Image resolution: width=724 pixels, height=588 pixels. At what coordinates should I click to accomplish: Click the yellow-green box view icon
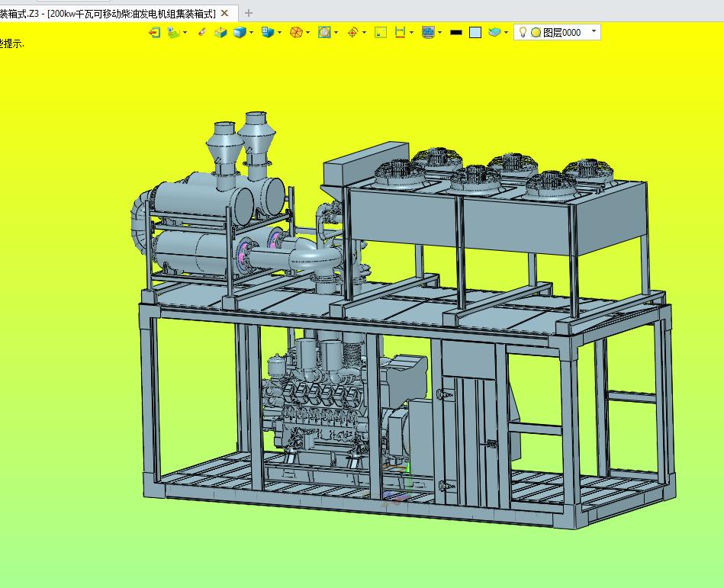(x=220, y=32)
